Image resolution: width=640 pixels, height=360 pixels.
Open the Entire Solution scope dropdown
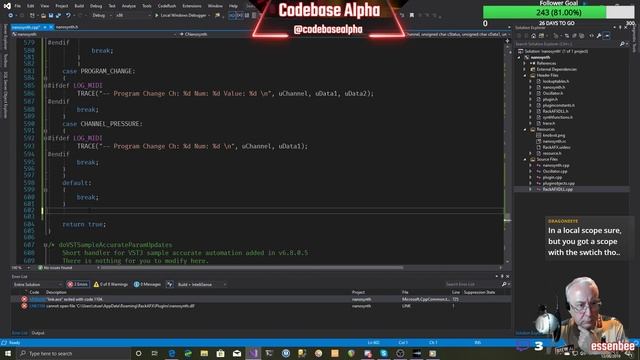(38, 284)
